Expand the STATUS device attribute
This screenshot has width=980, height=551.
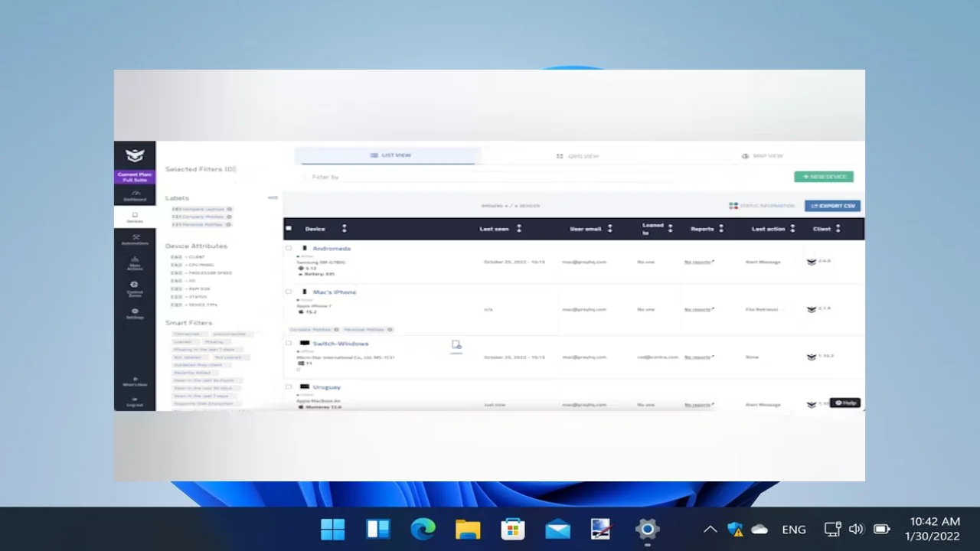click(188, 296)
